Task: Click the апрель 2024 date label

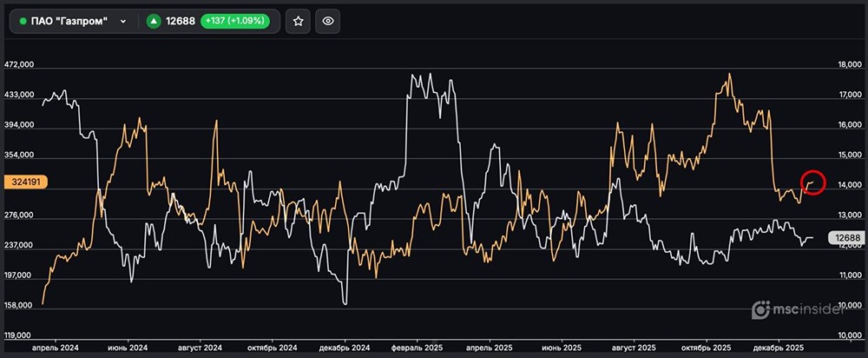Action: point(56,348)
